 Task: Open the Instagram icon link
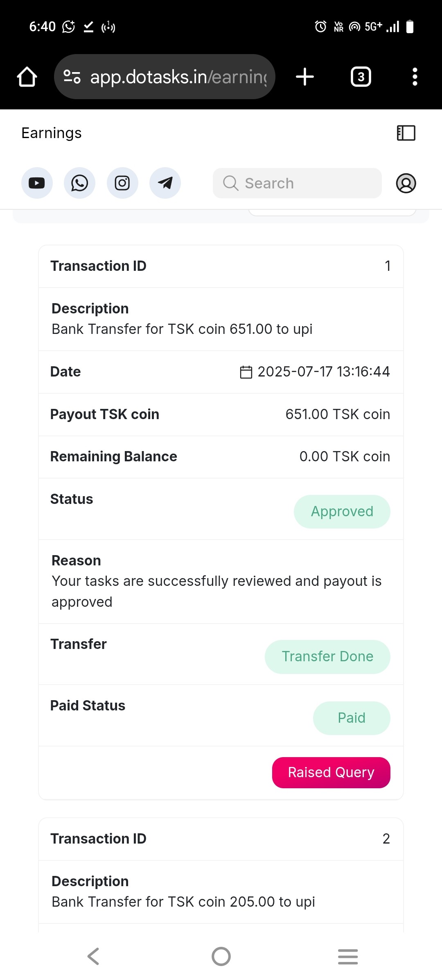point(122,183)
